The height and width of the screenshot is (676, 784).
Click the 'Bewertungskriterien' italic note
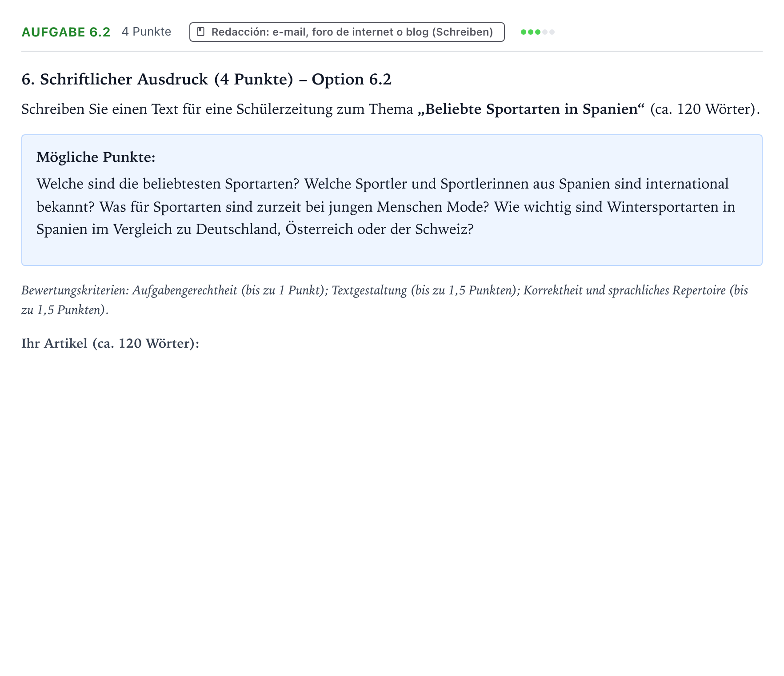[385, 300]
